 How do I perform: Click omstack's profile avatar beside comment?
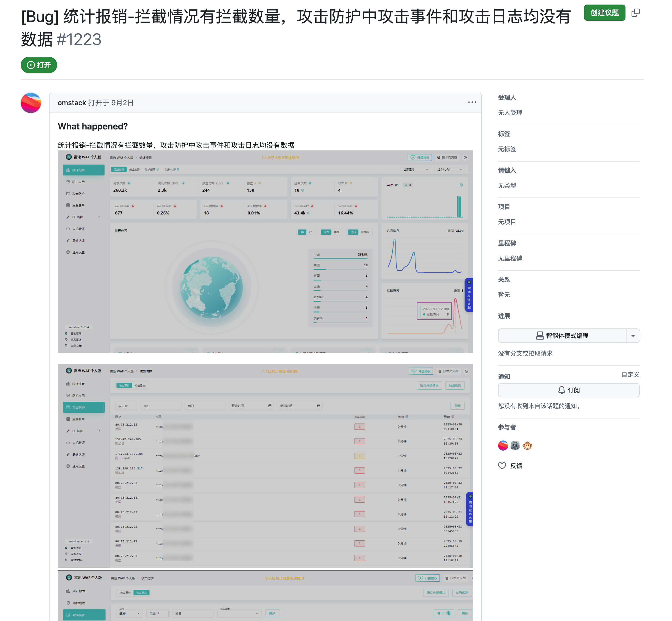point(31,103)
